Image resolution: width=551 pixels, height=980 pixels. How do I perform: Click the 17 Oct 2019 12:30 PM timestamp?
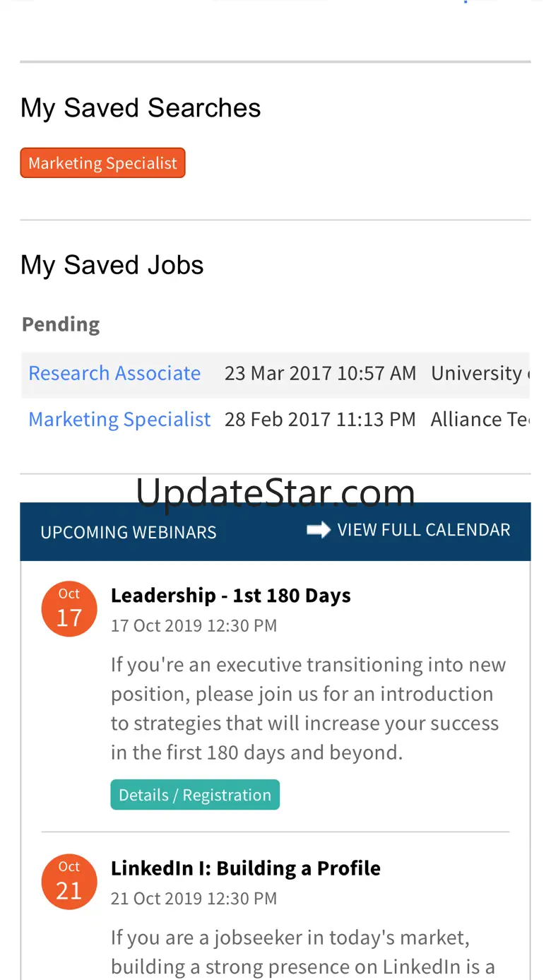[x=194, y=626]
